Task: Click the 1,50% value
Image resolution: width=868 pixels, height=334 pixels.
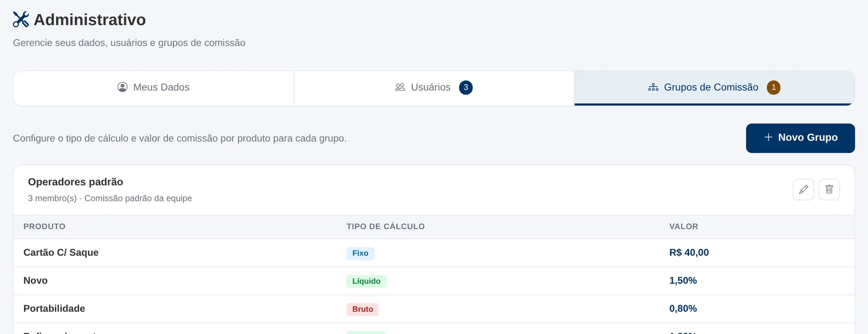Action: (683, 281)
